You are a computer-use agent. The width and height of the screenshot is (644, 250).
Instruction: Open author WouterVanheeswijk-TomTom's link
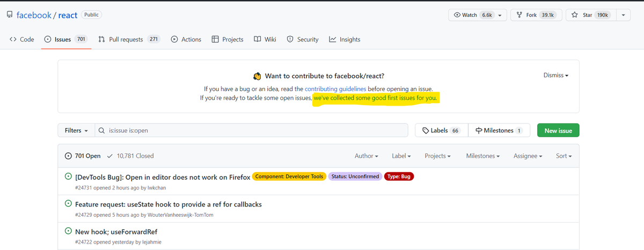pos(180,215)
